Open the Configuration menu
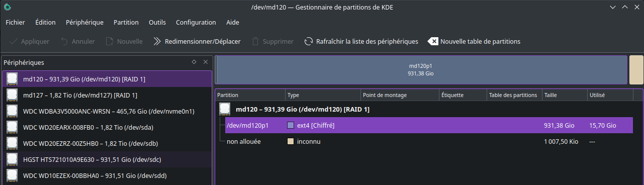This screenshot has height=185, width=644. [x=196, y=22]
